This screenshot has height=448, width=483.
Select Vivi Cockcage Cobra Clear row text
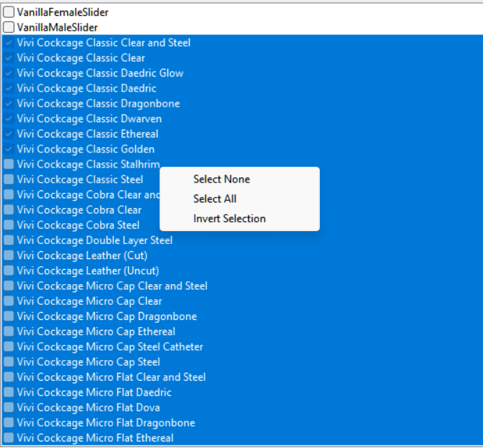point(79,210)
